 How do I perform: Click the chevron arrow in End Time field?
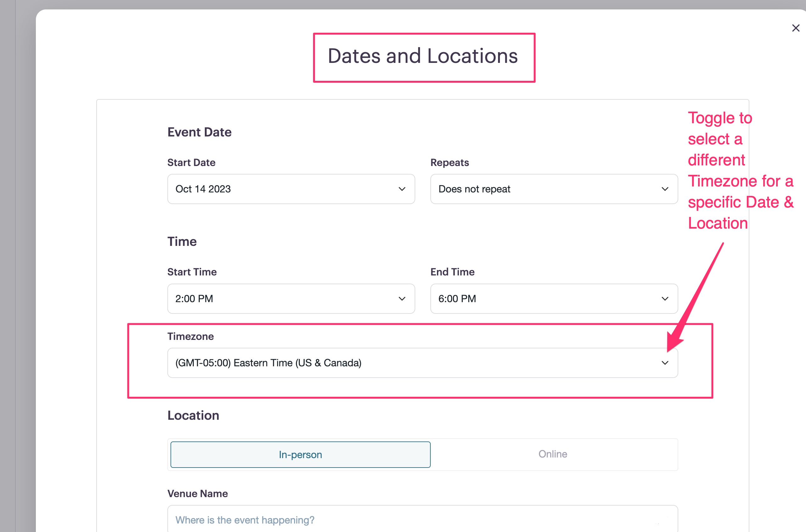[x=664, y=299]
